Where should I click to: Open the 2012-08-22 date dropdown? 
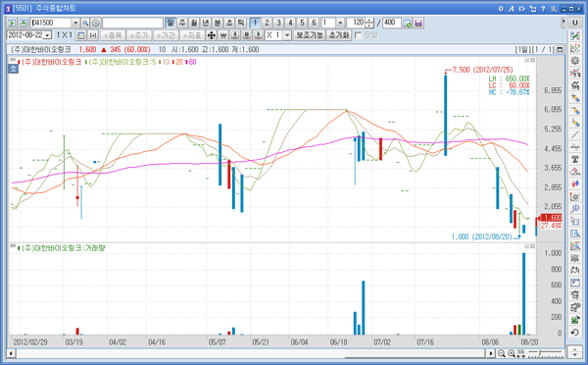[x=48, y=35]
